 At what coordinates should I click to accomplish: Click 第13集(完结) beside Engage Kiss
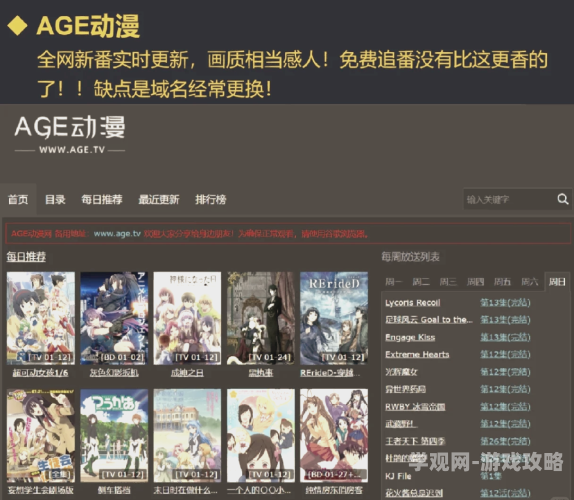(505, 337)
